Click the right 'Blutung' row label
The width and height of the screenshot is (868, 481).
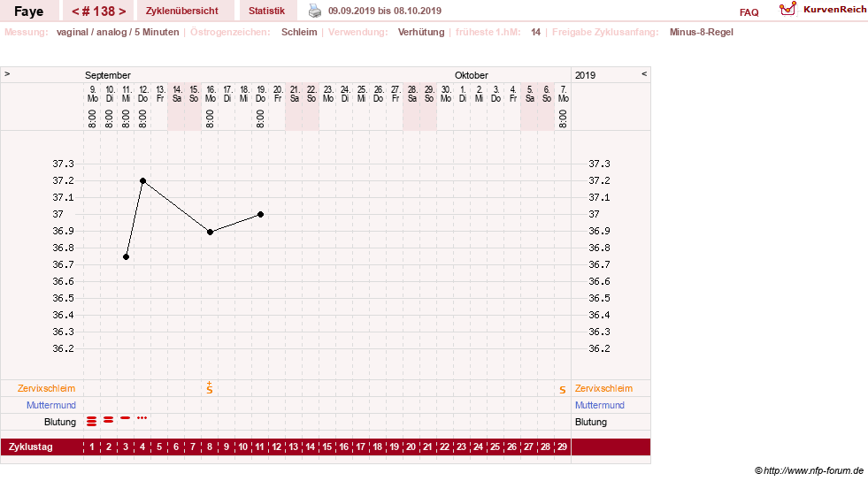click(591, 422)
